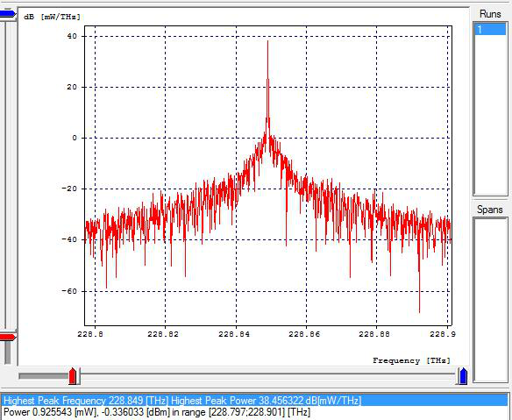Click the 40 tick label on power axis
The height and width of the screenshot is (420, 512).
click(72, 36)
